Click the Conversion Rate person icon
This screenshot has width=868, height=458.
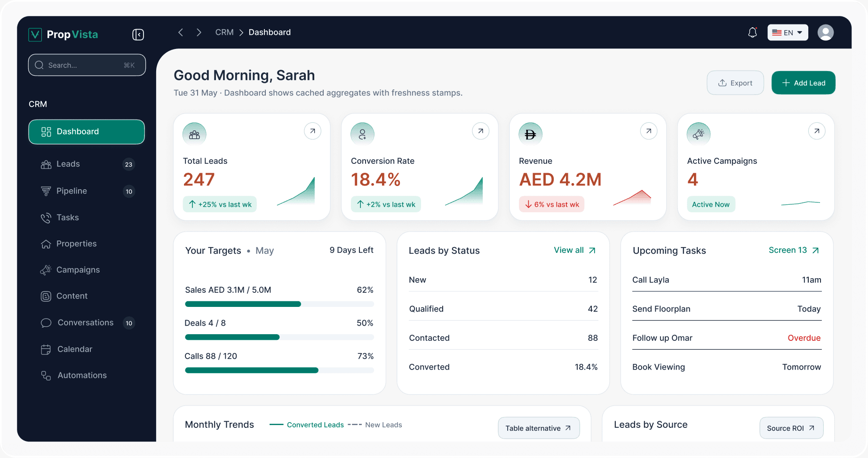pyautogui.click(x=362, y=134)
